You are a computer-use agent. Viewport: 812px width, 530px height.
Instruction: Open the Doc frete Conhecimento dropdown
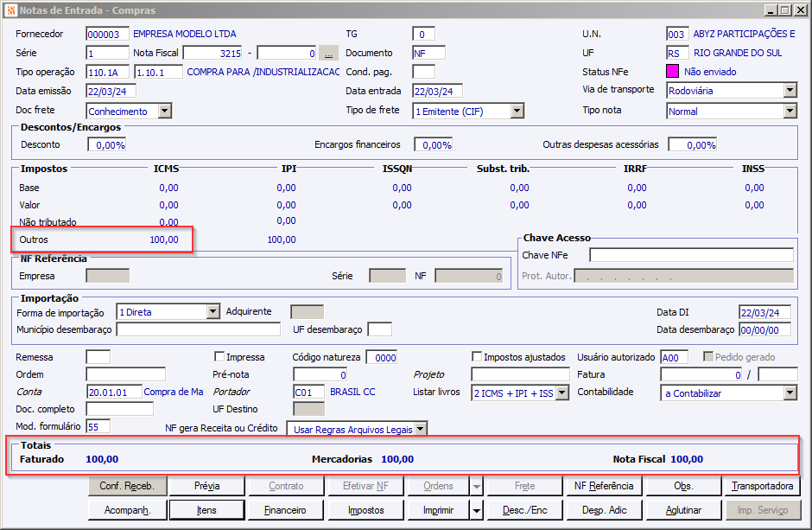[x=164, y=111]
